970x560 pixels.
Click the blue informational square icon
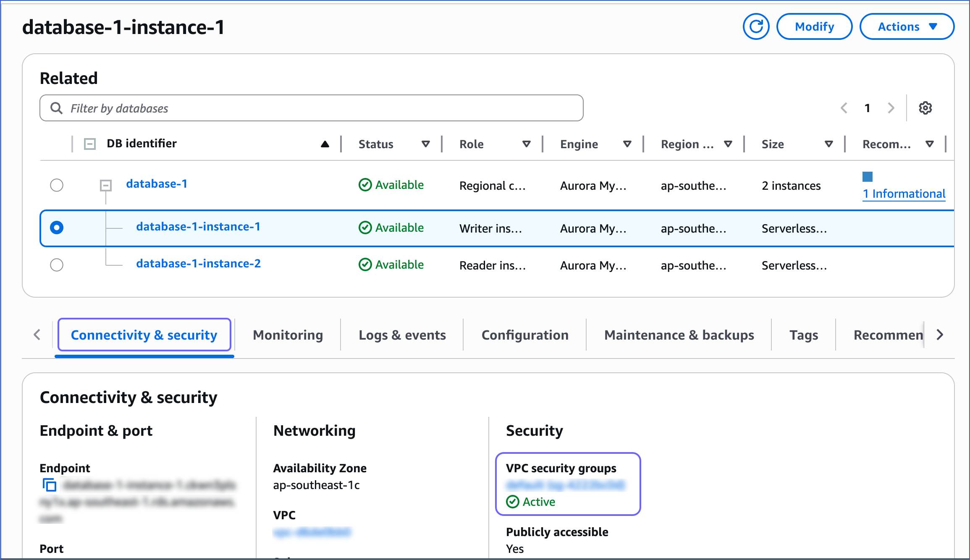coord(868,176)
